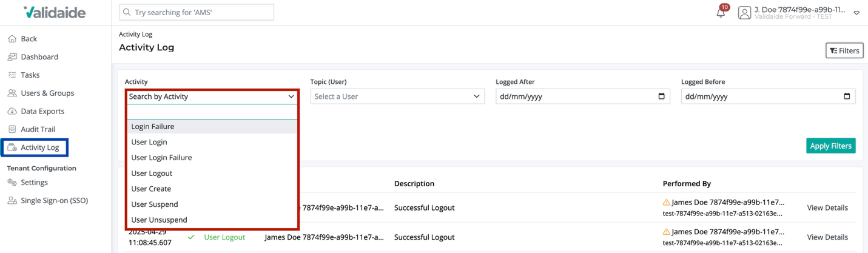The height and width of the screenshot is (253, 868).
Task: Select User Unsuspend option
Action: point(212,220)
